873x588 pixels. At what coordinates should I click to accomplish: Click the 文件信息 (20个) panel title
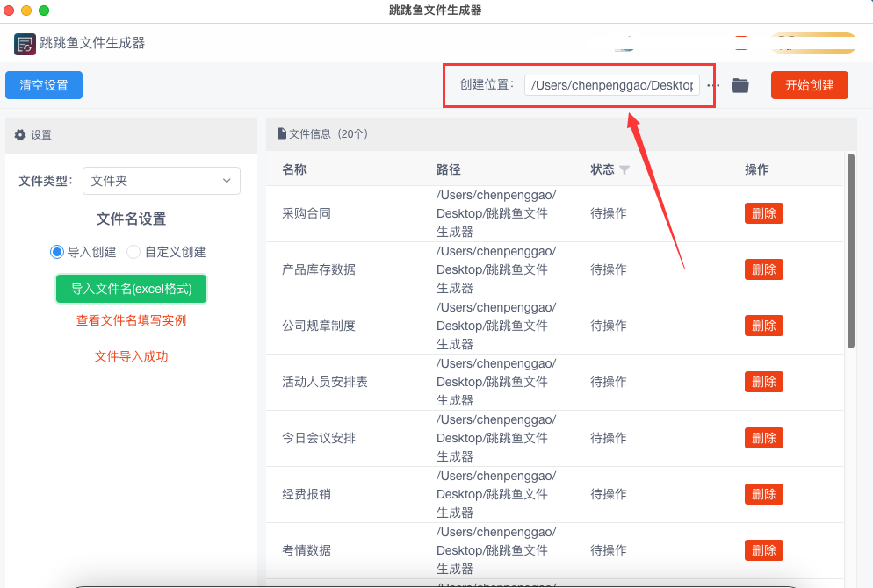[x=328, y=134]
